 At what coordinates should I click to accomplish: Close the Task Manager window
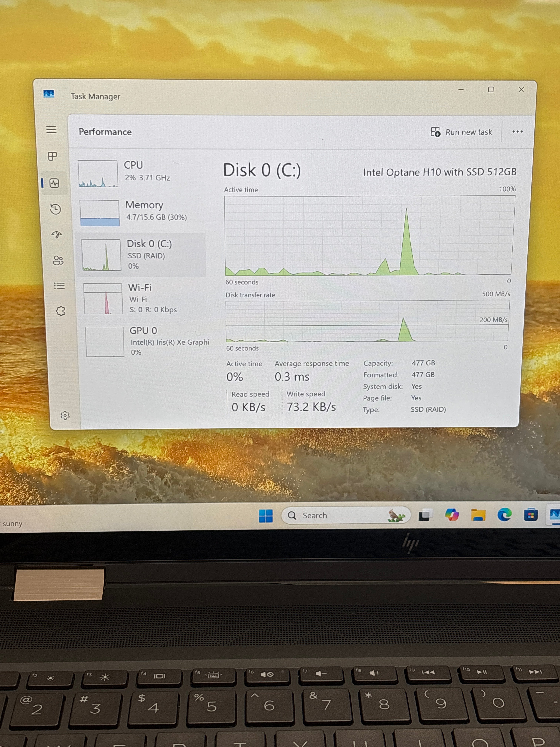pyautogui.click(x=521, y=89)
